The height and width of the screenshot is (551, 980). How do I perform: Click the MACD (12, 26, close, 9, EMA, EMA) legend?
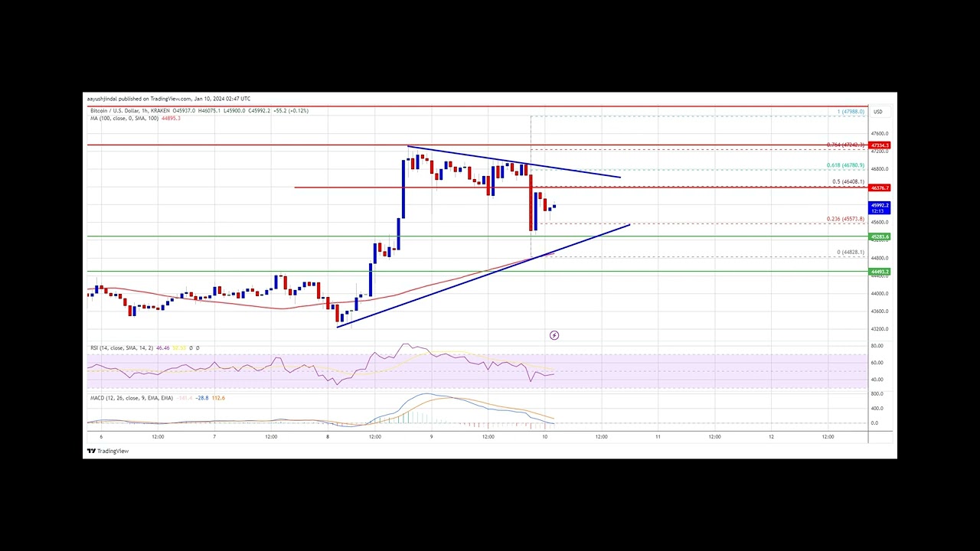click(x=132, y=398)
